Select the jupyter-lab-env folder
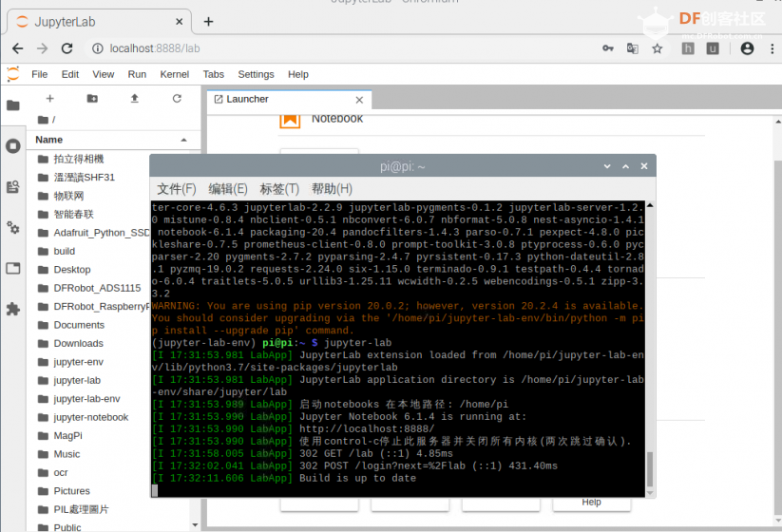The image size is (782, 532). [86, 399]
